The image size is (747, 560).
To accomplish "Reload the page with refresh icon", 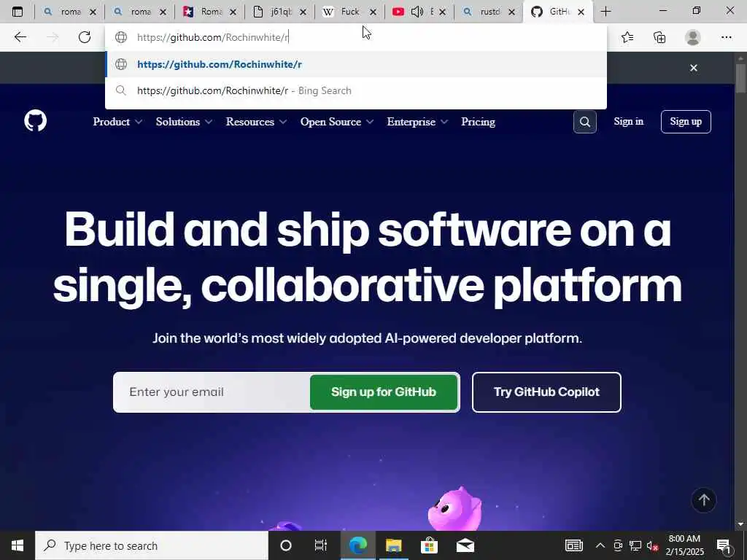I will tap(85, 37).
